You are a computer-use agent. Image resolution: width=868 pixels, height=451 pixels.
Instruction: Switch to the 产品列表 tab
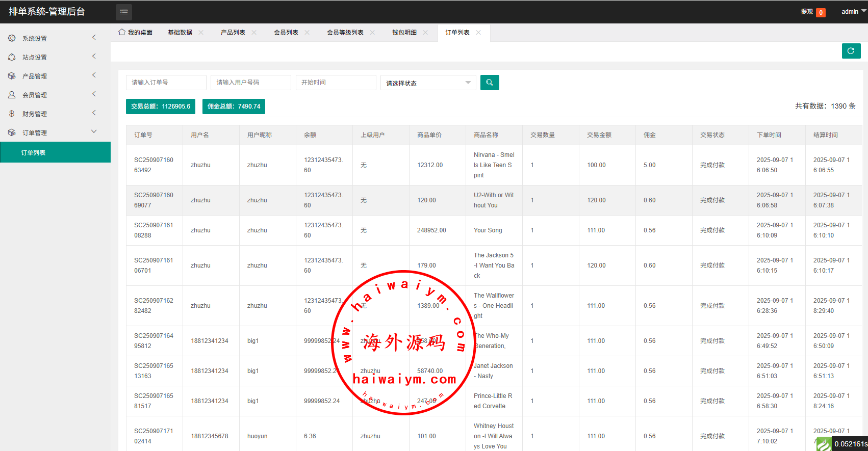pyautogui.click(x=233, y=33)
